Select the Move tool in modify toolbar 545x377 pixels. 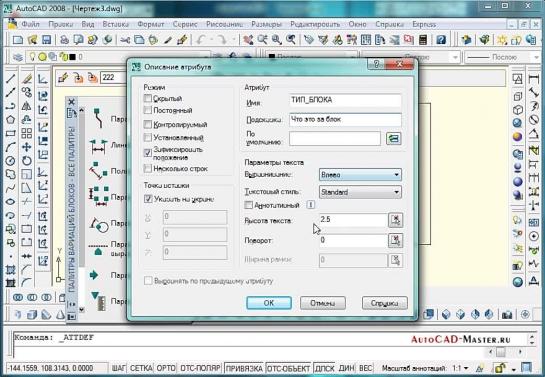click(26, 147)
